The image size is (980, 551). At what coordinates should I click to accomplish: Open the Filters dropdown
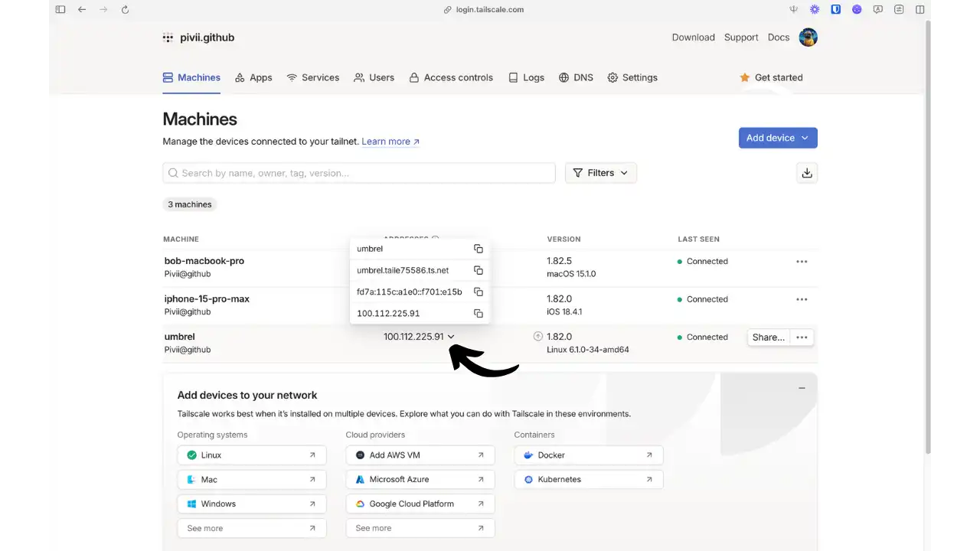coord(600,172)
